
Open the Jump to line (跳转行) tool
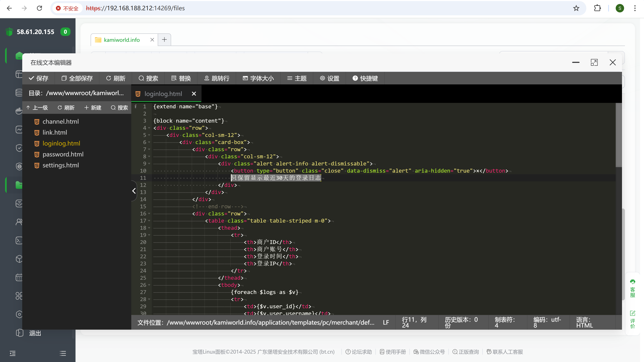217,78
